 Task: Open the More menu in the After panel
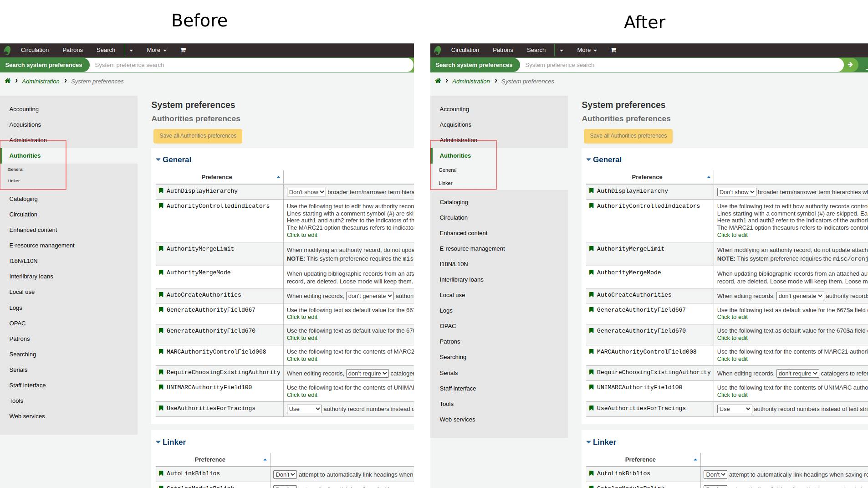(587, 50)
